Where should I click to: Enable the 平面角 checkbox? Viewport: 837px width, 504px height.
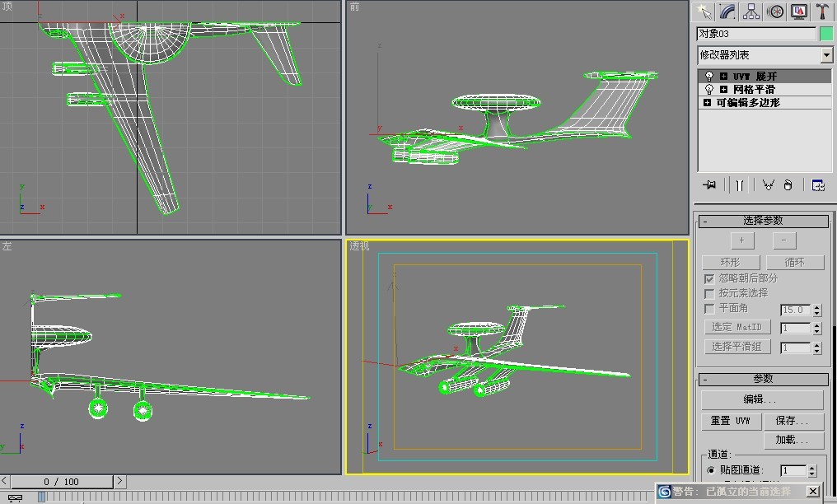pos(709,308)
